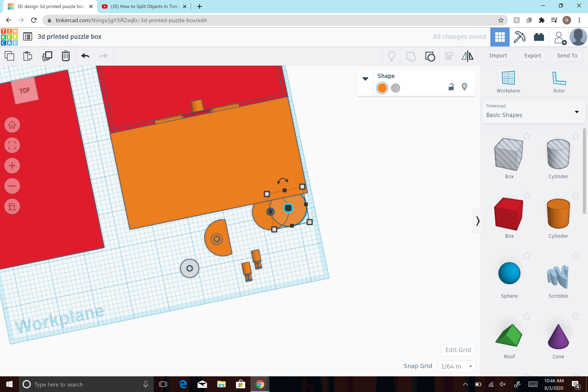Favorite the Scribble with star

tap(575, 256)
